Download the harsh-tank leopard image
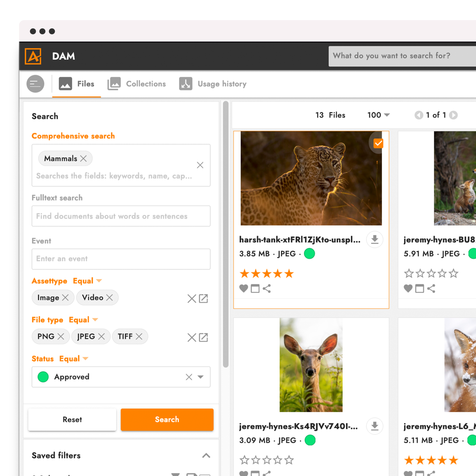Viewport: 476px width, 476px height. pos(374,239)
